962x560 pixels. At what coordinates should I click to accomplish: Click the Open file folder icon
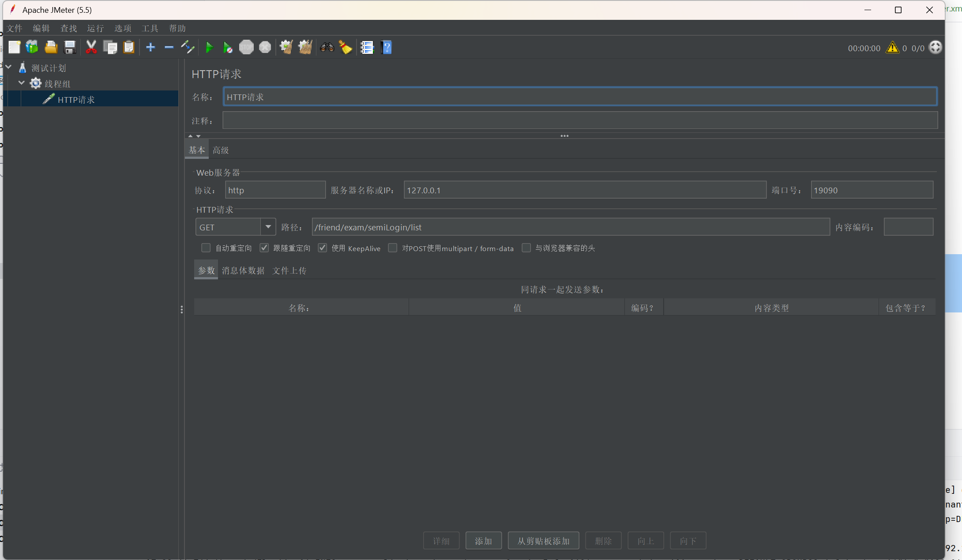click(x=51, y=47)
